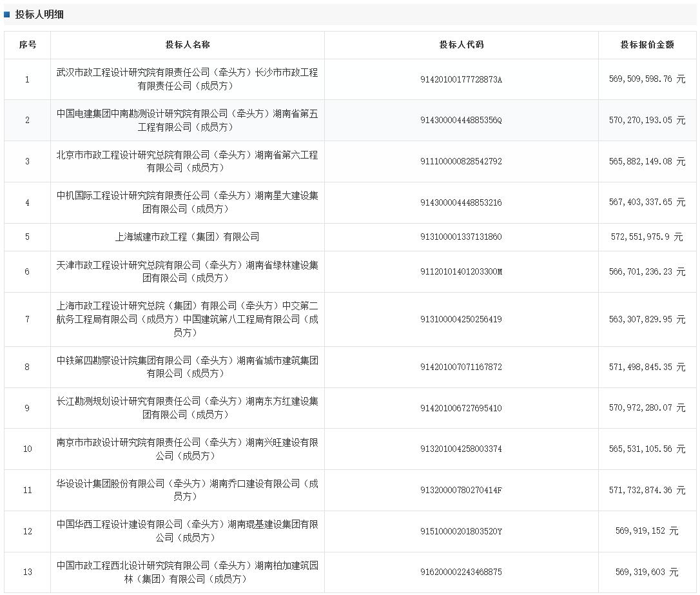Select bidder name starting with 中国华西工程设计建设

tap(187, 531)
